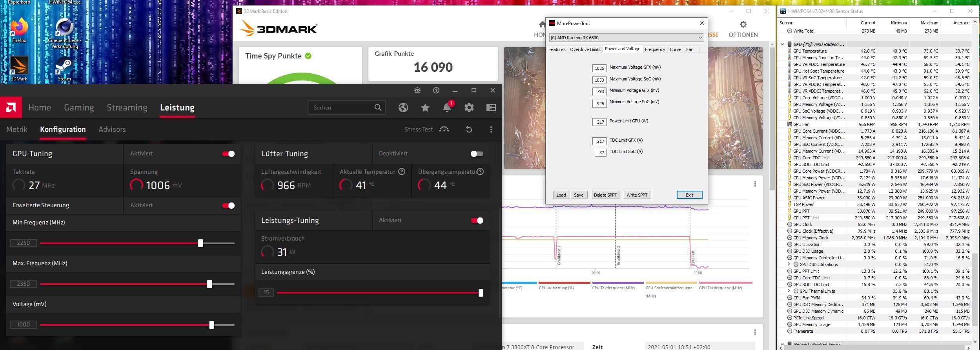Click Save button in MorePowerTool
The height and width of the screenshot is (350, 980).
(579, 195)
